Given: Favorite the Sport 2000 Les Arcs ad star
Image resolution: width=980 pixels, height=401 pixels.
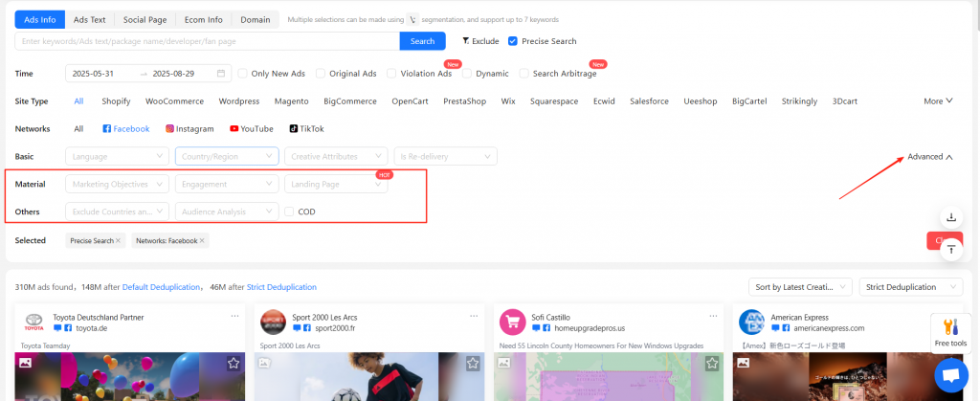Looking at the screenshot, I should point(473,363).
